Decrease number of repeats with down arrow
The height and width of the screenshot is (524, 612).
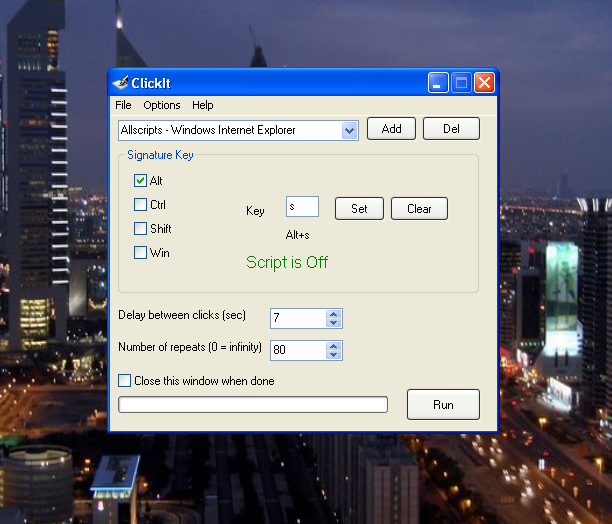pos(334,355)
